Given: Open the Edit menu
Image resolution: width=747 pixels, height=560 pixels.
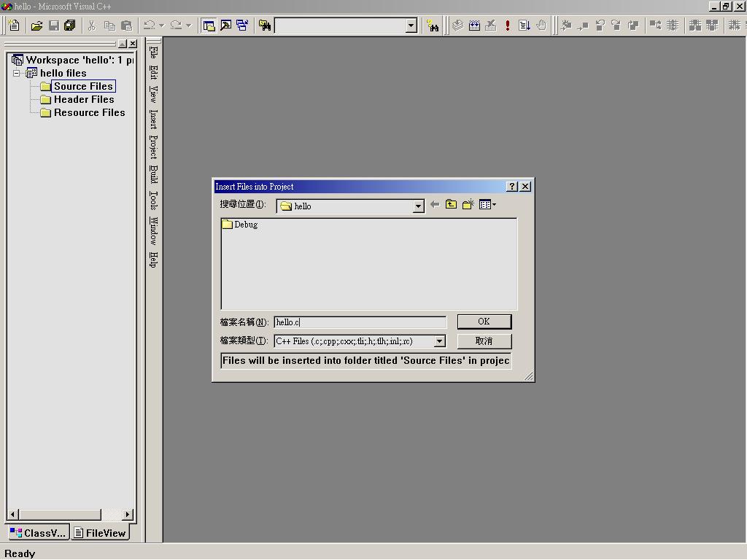Looking at the screenshot, I should click(153, 72).
